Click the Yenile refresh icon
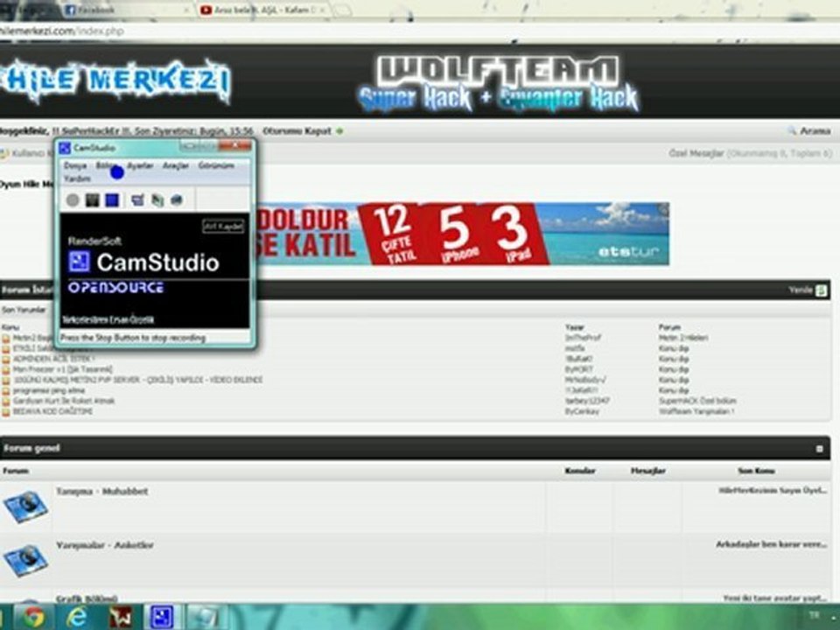 (822, 290)
